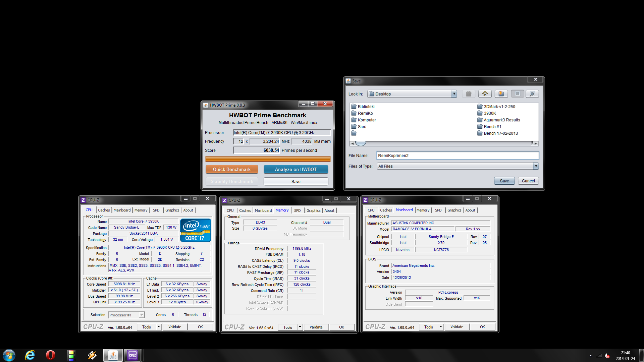Click the 6038.54 score field
The height and width of the screenshot is (362, 644).
(257, 150)
